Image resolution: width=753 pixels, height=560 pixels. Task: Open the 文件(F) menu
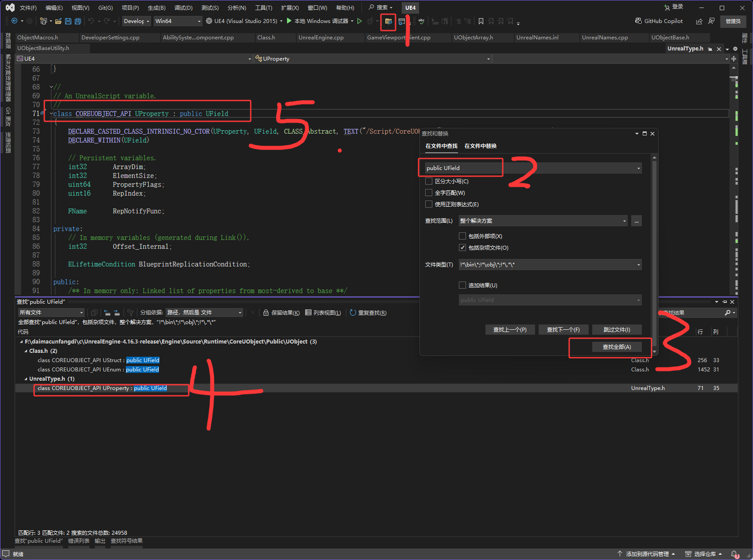tap(28, 8)
